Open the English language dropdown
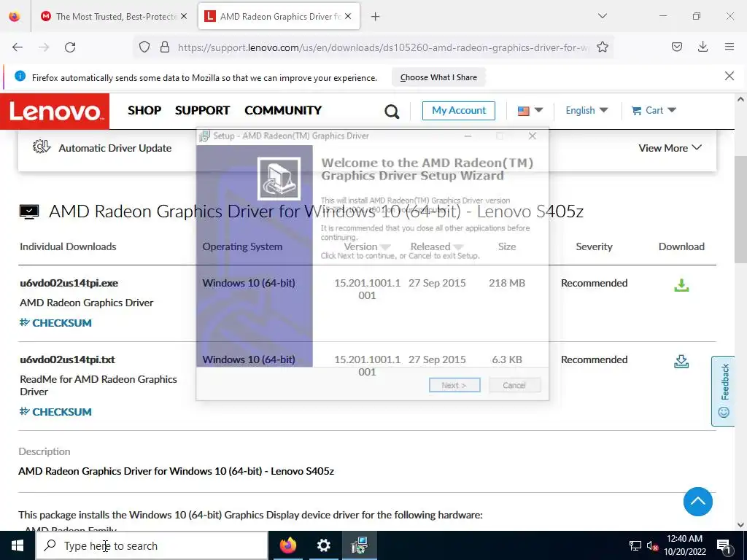This screenshot has width=747, height=560. tap(587, 111)
